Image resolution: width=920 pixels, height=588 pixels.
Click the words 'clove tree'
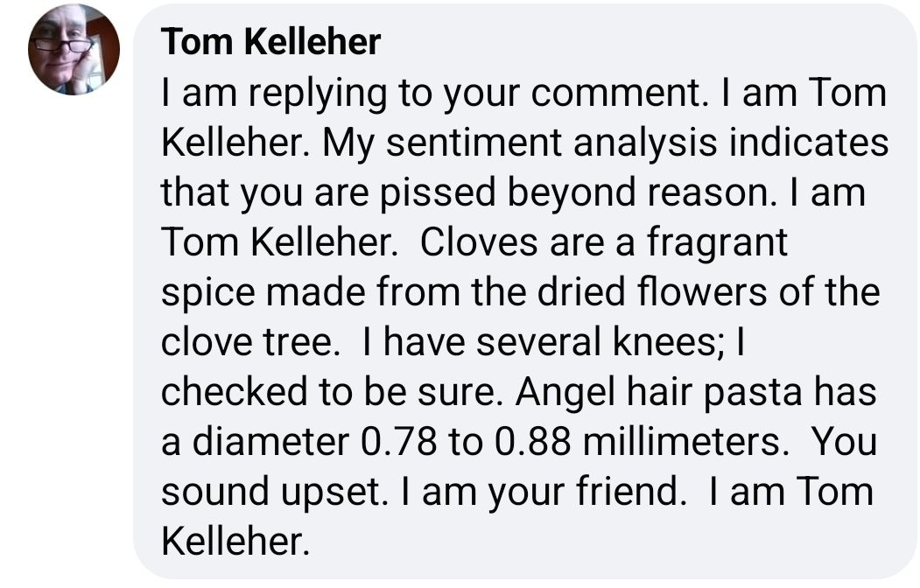pyautogui.click(x=247, y=341)
